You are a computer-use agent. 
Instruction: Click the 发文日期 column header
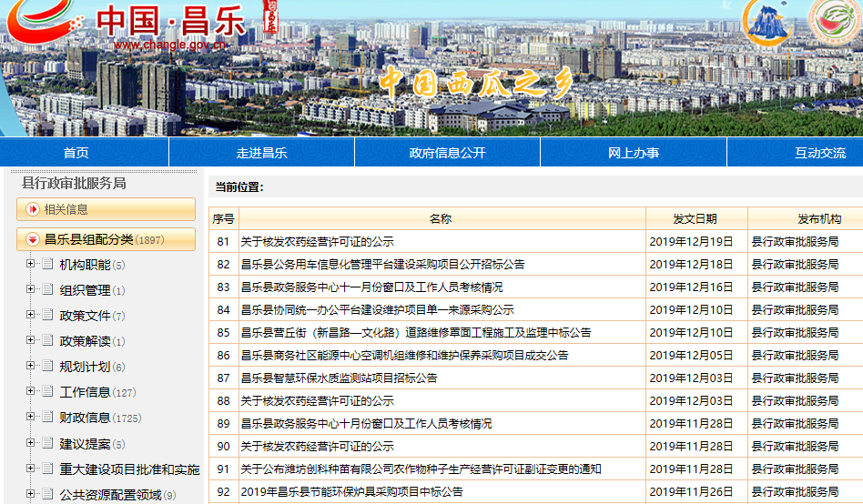click(695, 218)
